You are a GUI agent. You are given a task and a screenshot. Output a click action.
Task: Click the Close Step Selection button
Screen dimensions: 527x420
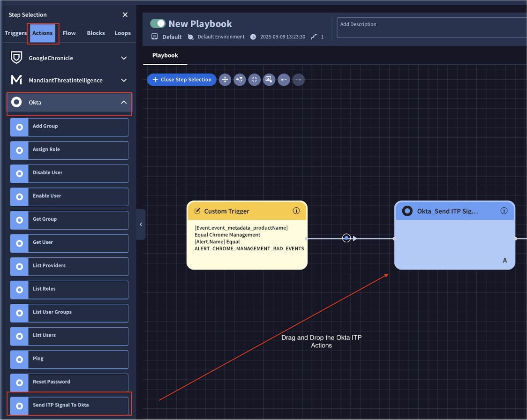tap(182, 80)
